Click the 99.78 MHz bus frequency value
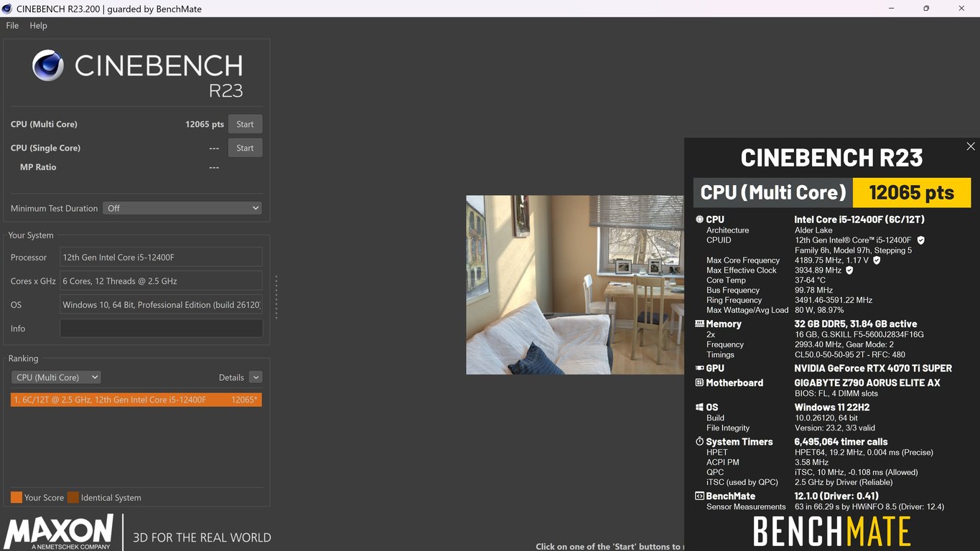The height and width of the screenshot is (551, 980). click(x=813, y=291)
